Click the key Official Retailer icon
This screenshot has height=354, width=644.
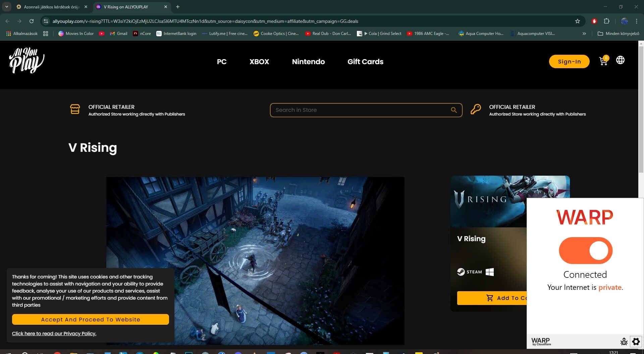[x=476, y=109]
